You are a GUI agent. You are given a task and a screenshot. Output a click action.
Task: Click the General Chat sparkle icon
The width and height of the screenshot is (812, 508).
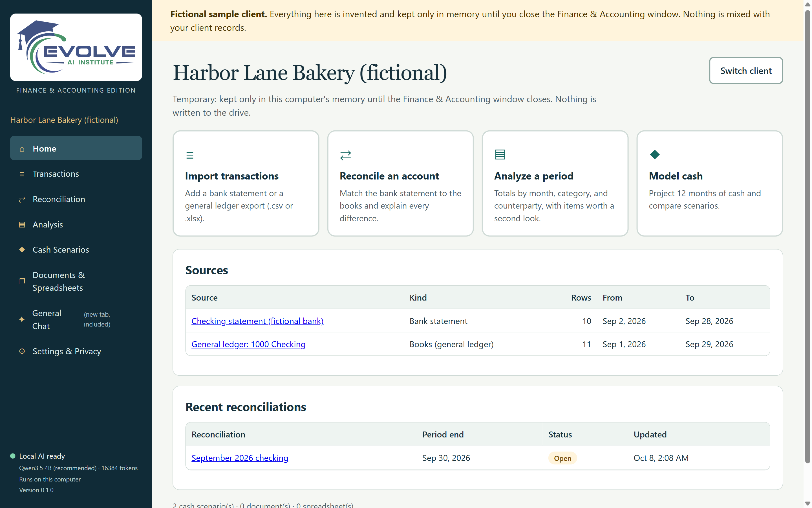[x=22, y=319]
